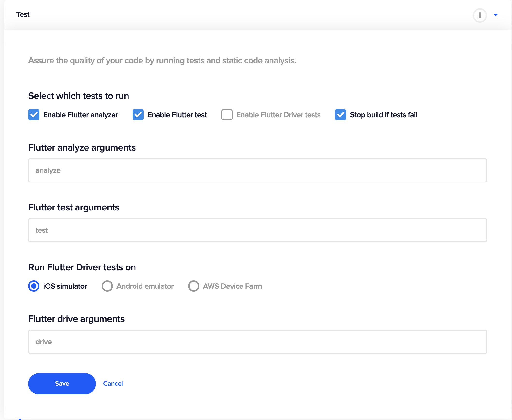This screenshot has height=420, width=512.
Task: Uncheck Enable Flutter test checkbox
Action: pos(138,115)
